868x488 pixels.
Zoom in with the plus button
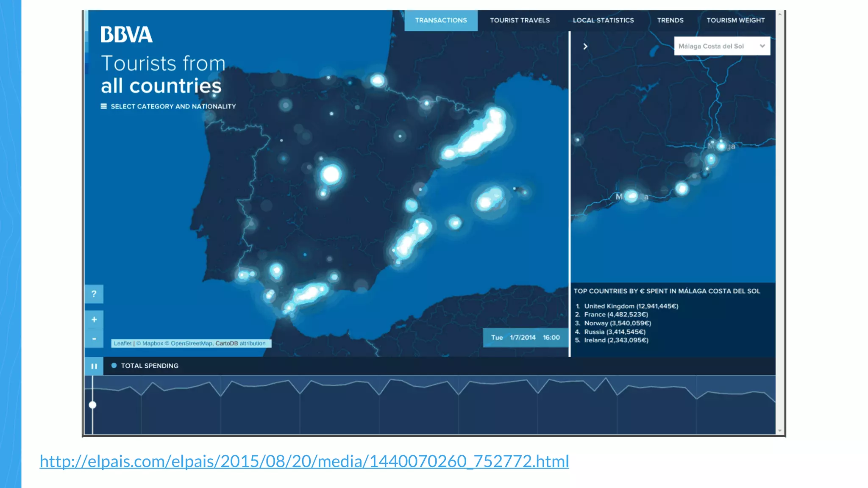[94, 319]
